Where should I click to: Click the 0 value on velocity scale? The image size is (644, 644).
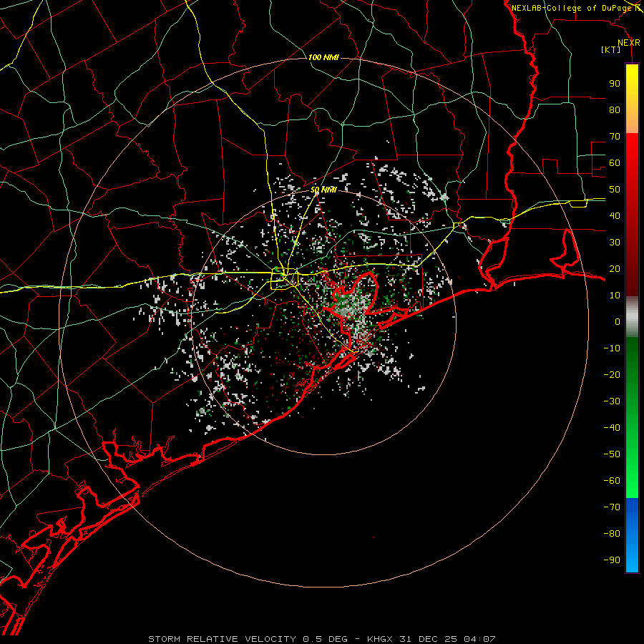pos(618,321)
